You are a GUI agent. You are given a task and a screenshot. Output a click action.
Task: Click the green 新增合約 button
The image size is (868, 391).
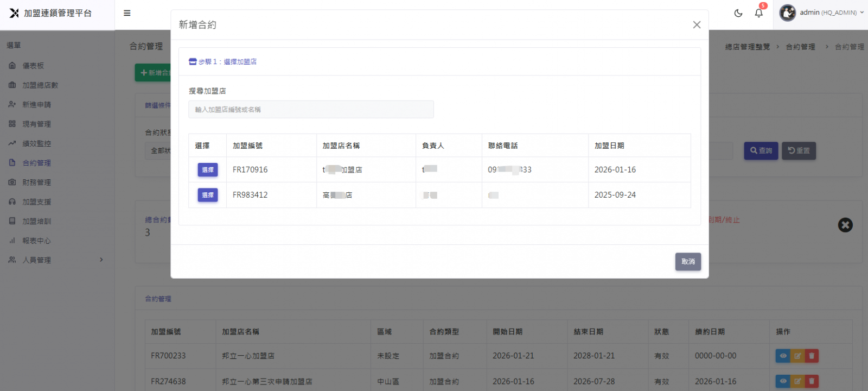click(x=153, y=73)
